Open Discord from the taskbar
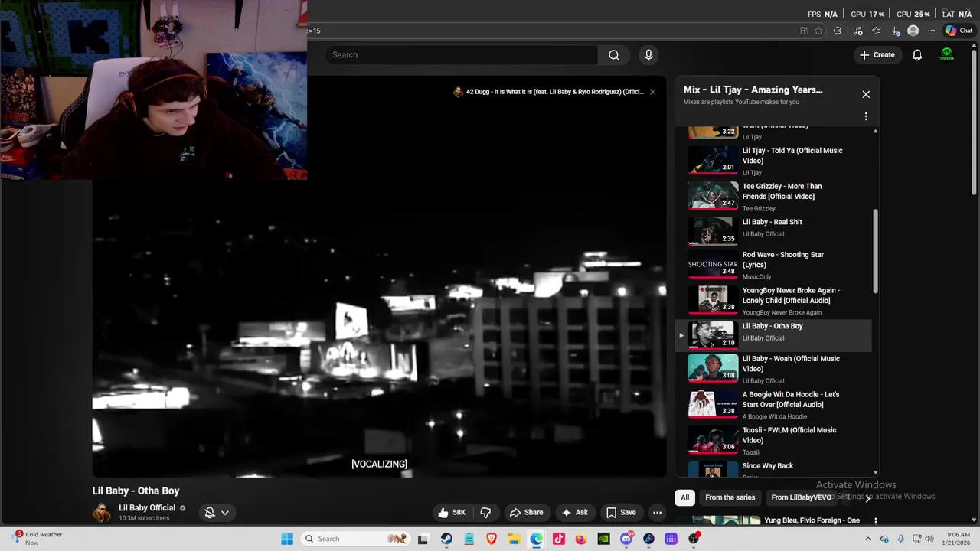The width and height of the screenshot is (980, 551). tap(626, 539)
